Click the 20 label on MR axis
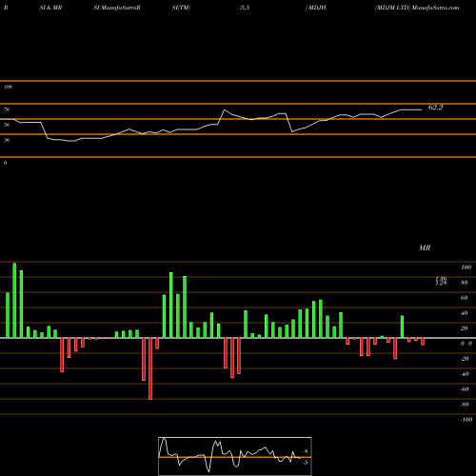The height and width of the screenshot is (476, 476). 465,328
